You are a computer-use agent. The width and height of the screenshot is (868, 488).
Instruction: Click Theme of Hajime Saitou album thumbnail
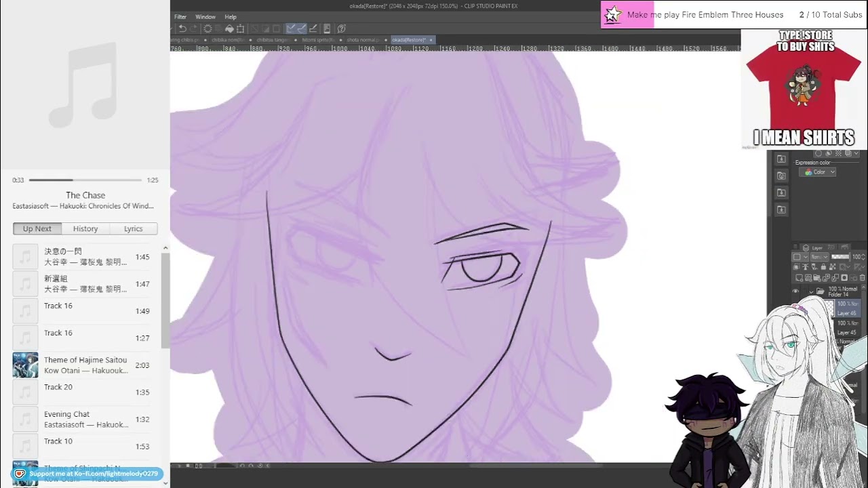coord(25,365)
